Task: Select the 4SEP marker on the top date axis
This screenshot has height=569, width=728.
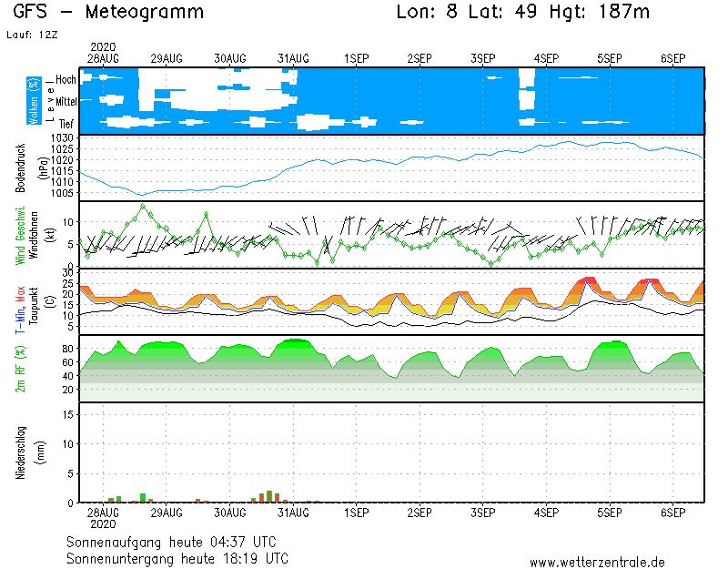Action: point(546,58)
